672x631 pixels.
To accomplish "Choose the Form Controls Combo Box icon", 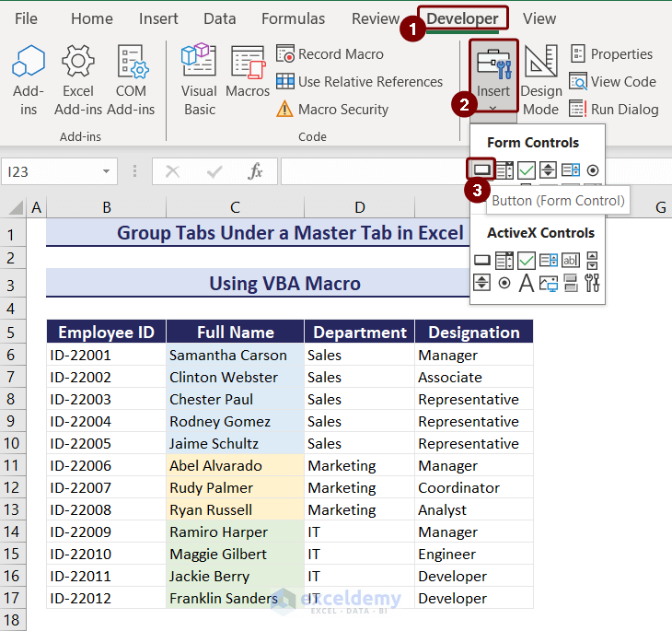I will pos(504,169).
